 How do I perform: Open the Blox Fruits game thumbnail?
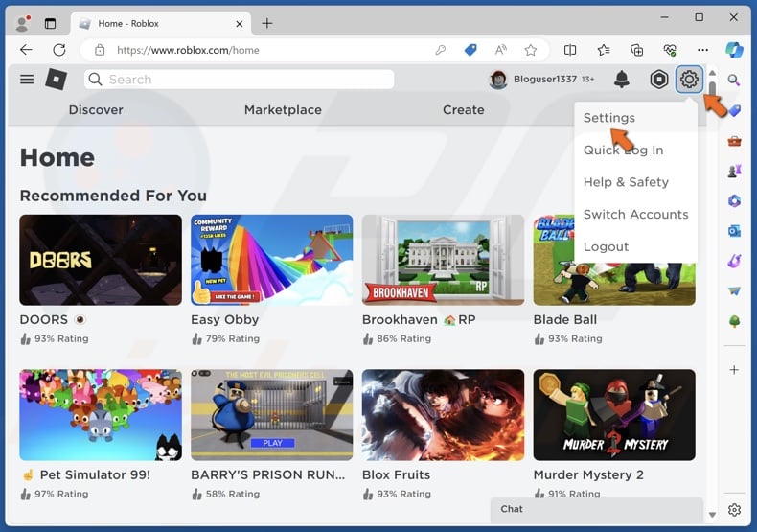tap(443, 415)
